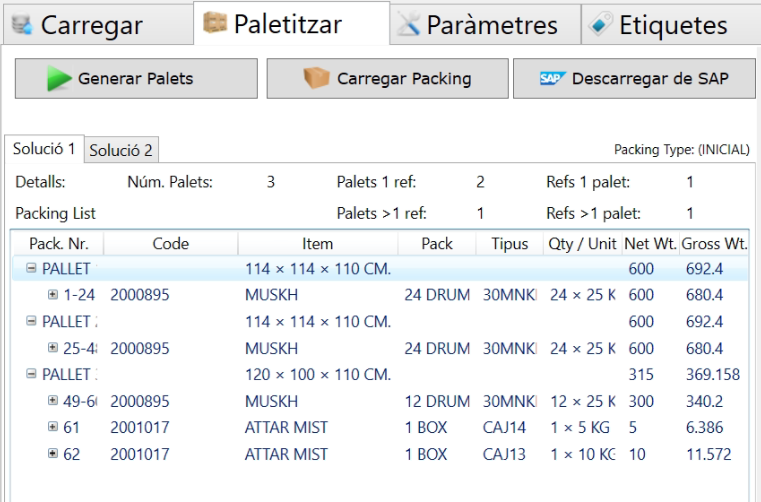Click the green play icon on Generar Palets
The image size is (761, 502).
click(59, 79)
